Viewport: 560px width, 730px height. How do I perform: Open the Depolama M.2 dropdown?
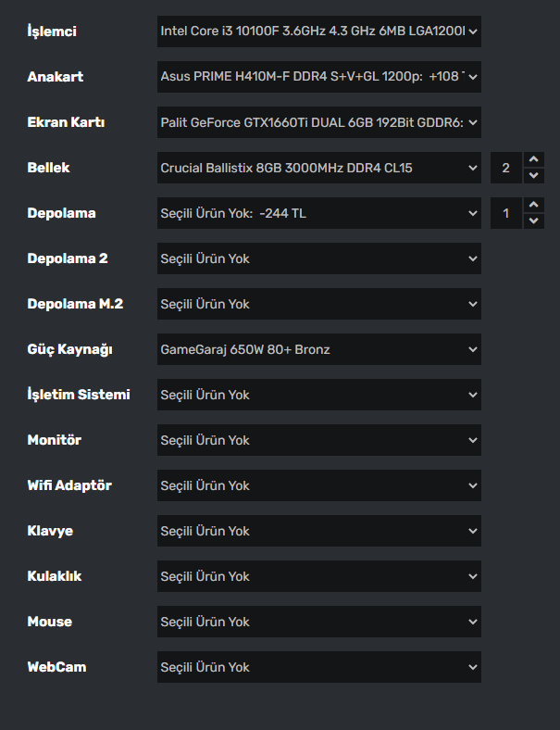point(318,304)
